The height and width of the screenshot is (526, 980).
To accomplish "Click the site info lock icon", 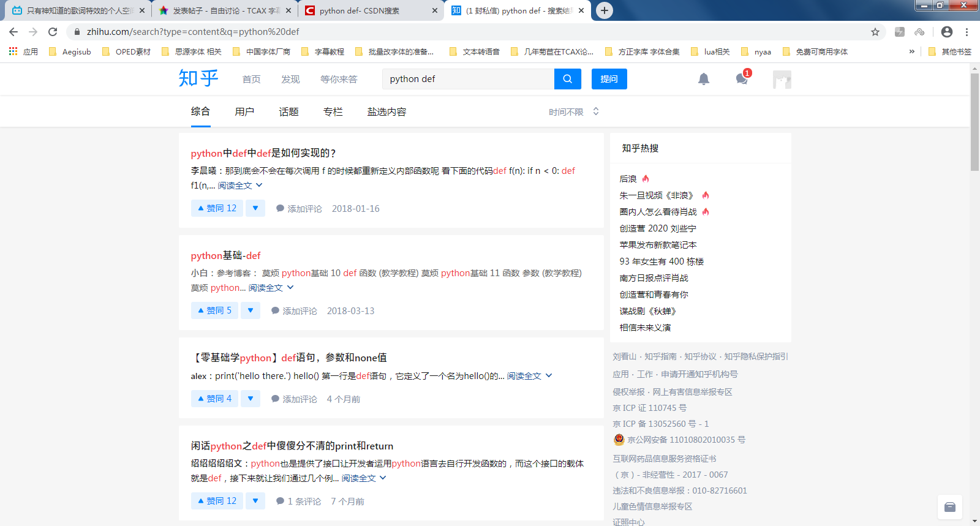I will pyautogui.click(x=77, y=32).
